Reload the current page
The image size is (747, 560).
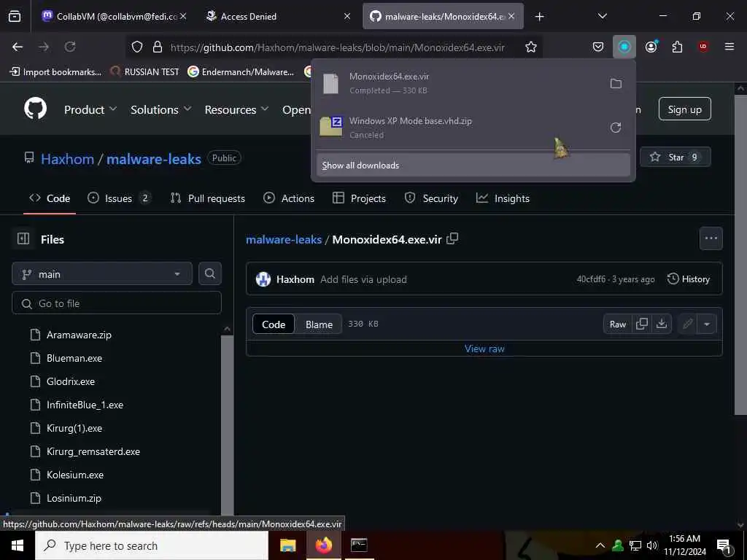click(x=70, y=47)
